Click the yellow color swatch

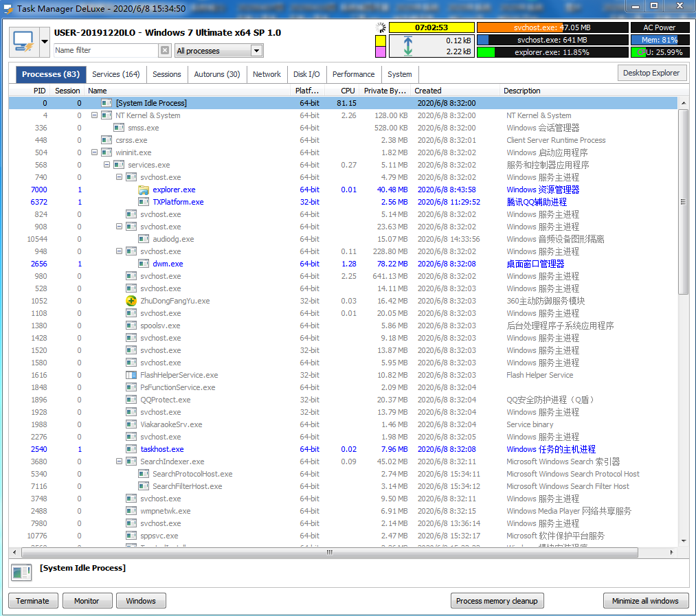pos(381,41)
